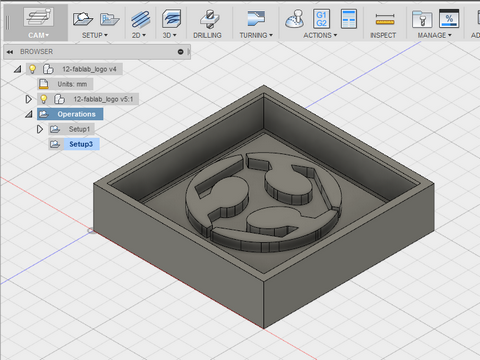Collapse the BROWSER panel with the arrows
This screenshot has width=480, height=360.
10,52
